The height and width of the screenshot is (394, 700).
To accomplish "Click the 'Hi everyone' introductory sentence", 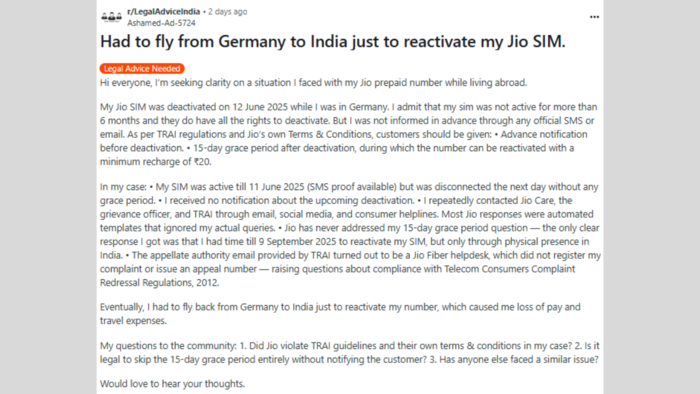I will coord(313,83).
